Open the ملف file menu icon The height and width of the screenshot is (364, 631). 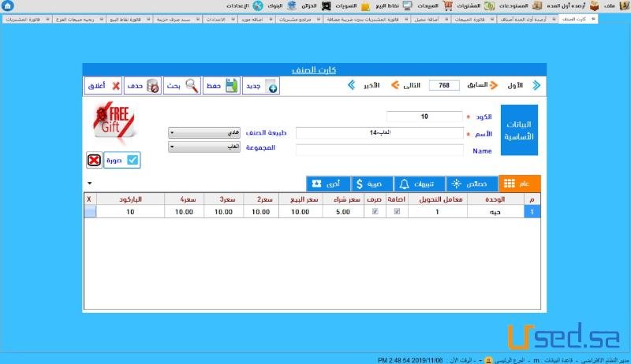coord(624,6)
